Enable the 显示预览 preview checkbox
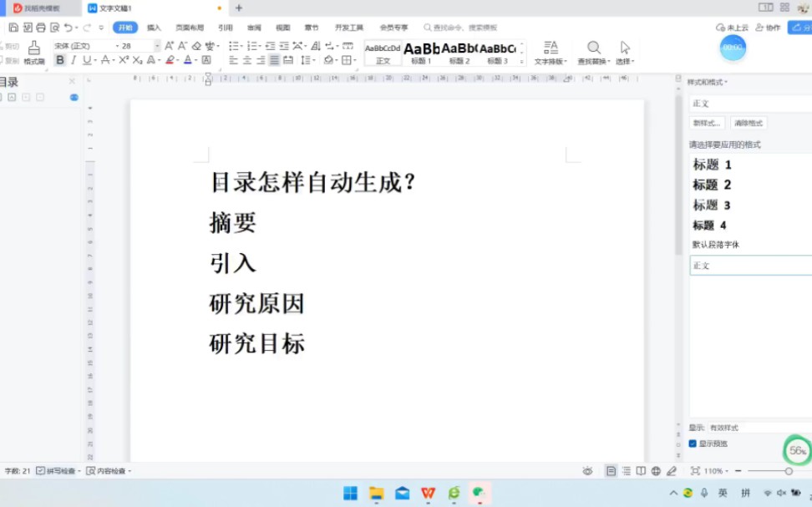 click(691, 444)
